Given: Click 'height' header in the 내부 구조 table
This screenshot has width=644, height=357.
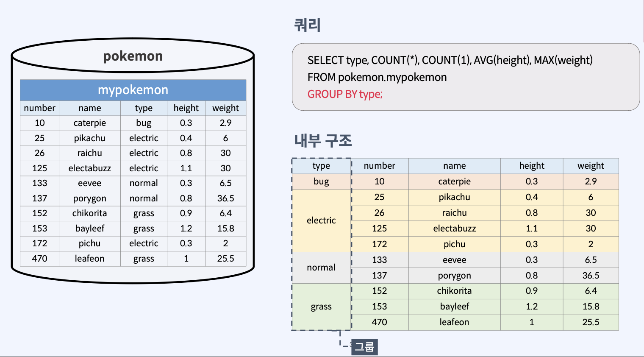Looking at the screenshot, I should point(532,166).
